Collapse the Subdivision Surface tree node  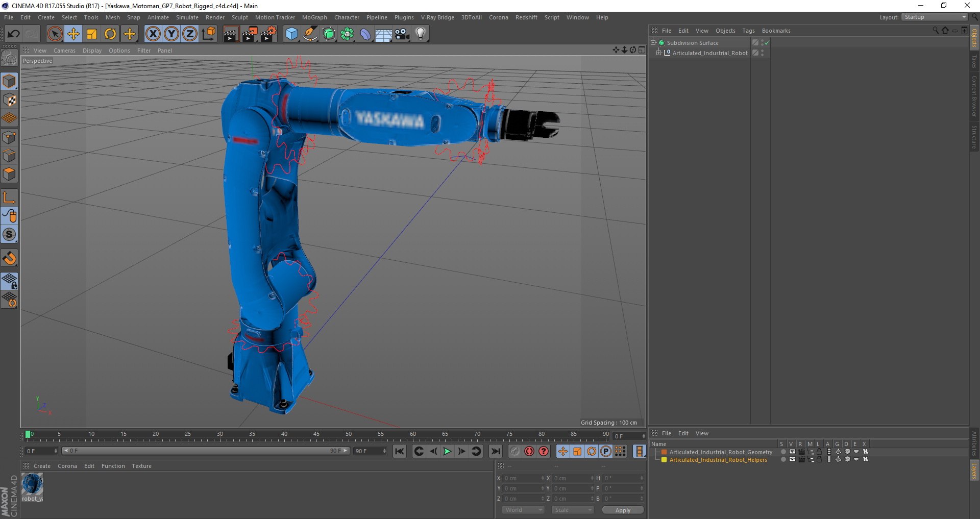tap(653, 43)
